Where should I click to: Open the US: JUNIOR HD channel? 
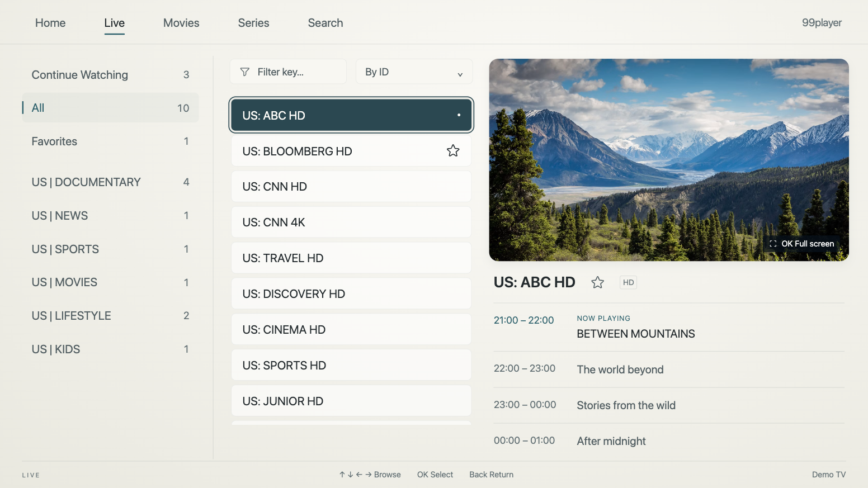(x=351, y=401)
